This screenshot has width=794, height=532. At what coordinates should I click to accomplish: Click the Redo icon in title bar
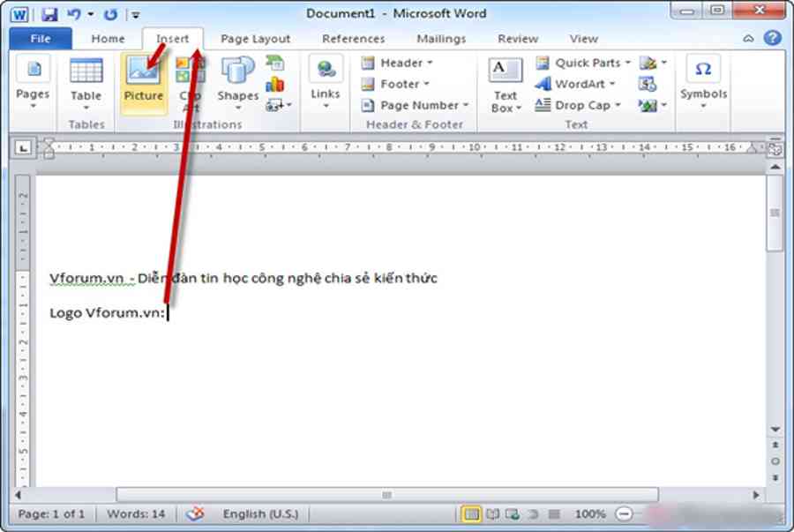coord(110,14)
